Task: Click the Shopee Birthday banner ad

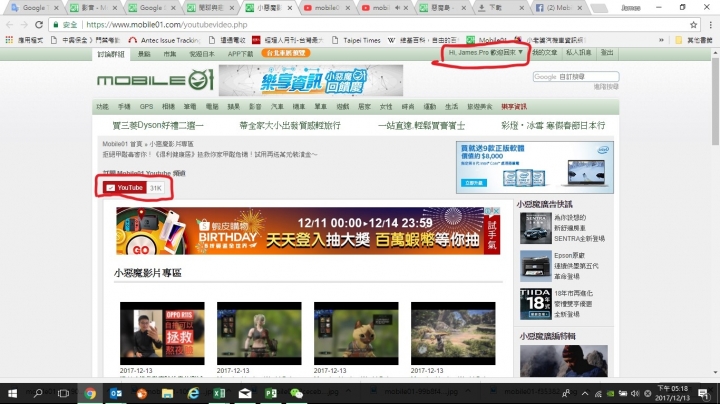Action: (x=308, y=231)
